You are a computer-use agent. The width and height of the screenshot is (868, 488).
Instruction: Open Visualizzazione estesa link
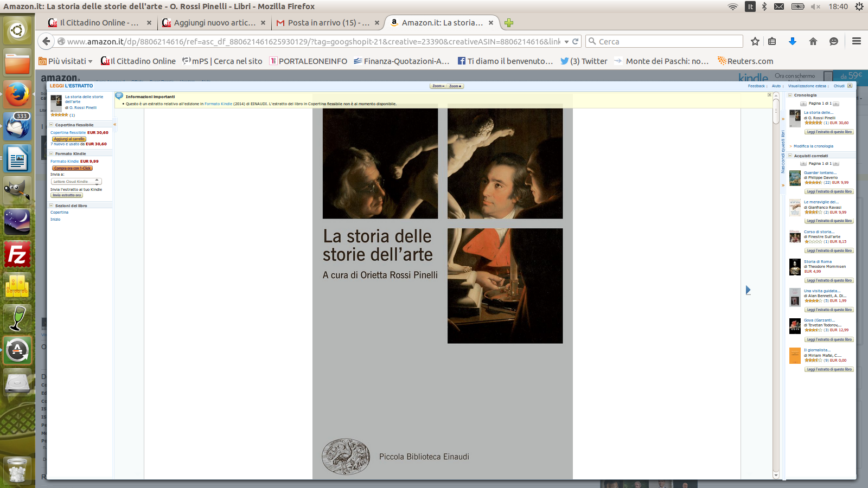click(807, 86)
